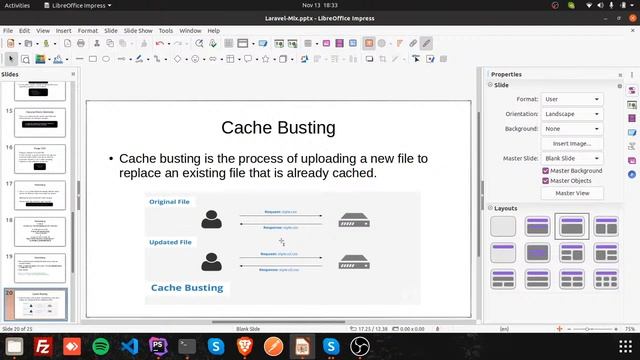Select the Connectors tool
The image size is (640, 360).
pyautogui.click(x=157, y=59)
